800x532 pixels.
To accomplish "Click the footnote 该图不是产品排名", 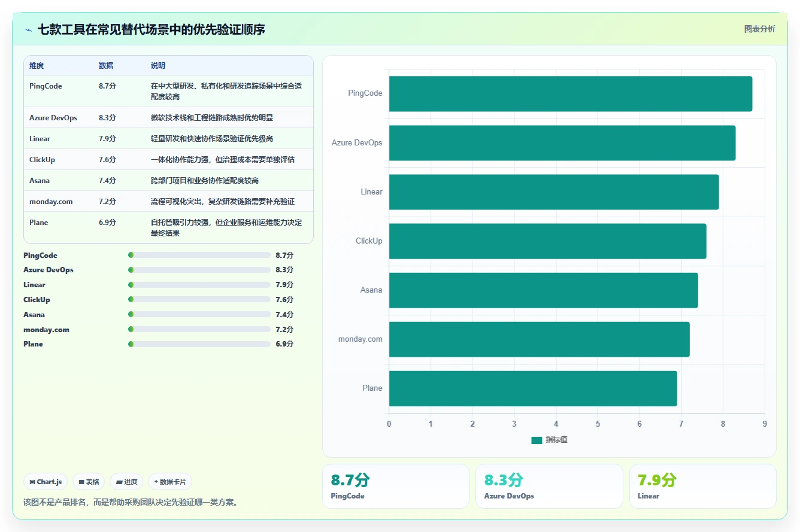I will coord(131,502).
